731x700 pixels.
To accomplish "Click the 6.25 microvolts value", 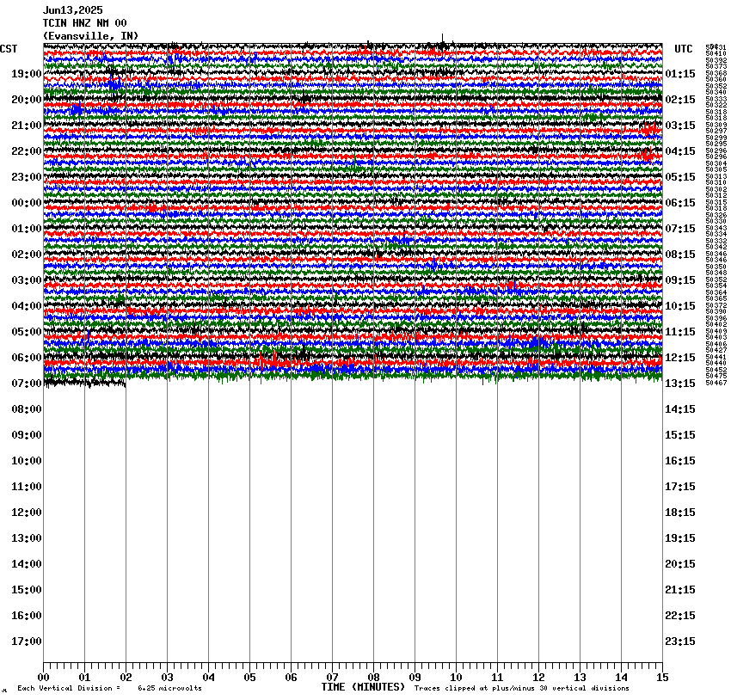I will click(x=169, y=688).
